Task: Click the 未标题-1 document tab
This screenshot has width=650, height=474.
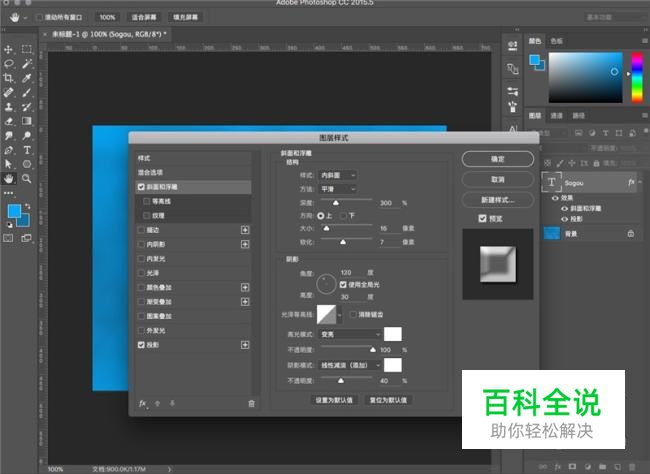Action: pos(109,34)
